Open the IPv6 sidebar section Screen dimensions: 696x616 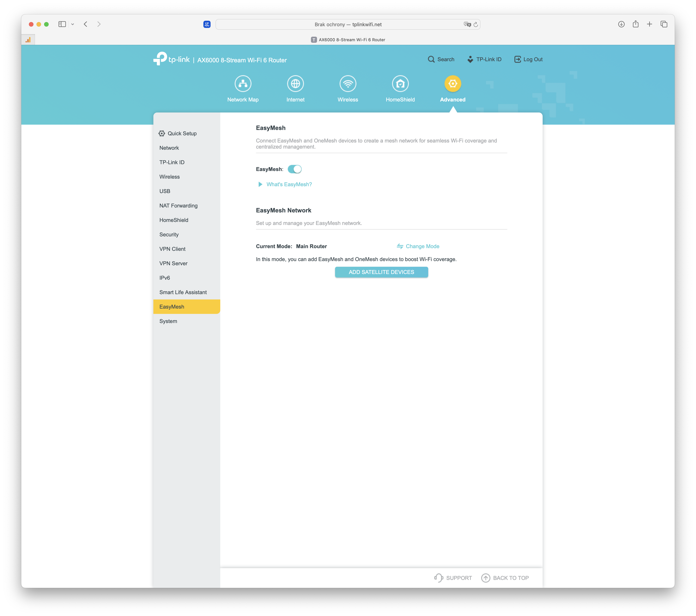tap(187, 278)
